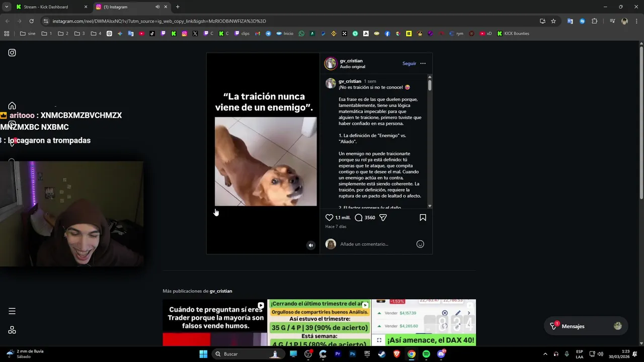
Task: Open Chrome three-dot menu
Action: click(636, 21)
